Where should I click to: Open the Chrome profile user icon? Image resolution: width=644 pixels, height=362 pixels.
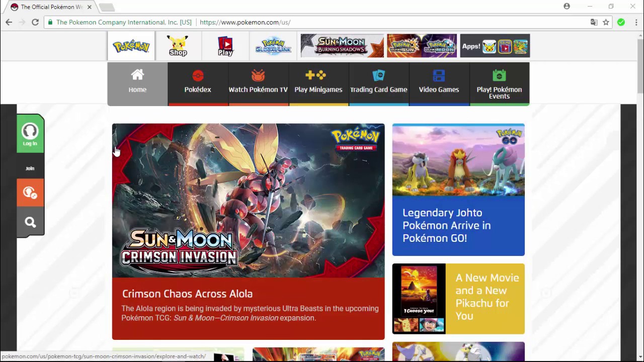[x=567, y=7]
